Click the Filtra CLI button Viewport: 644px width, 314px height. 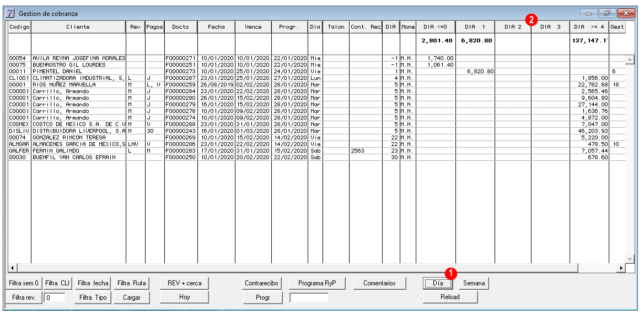click(x=57, y=283)
